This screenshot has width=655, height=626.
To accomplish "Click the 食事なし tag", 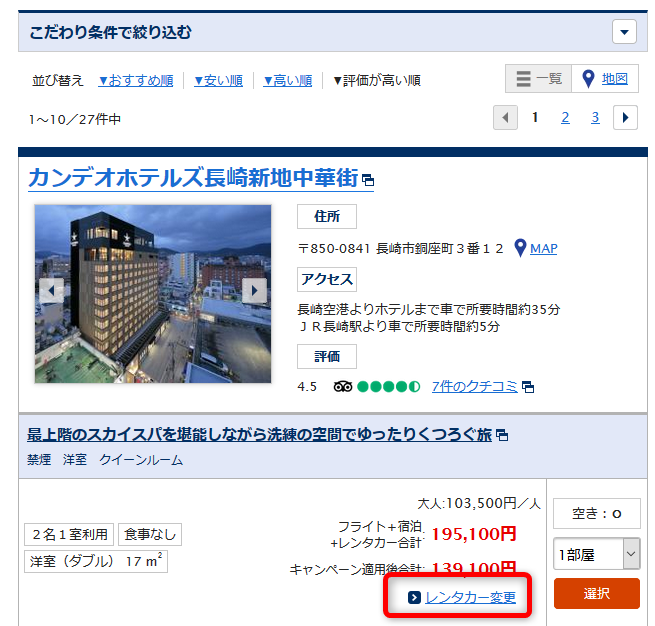I will tap(150, 535).
